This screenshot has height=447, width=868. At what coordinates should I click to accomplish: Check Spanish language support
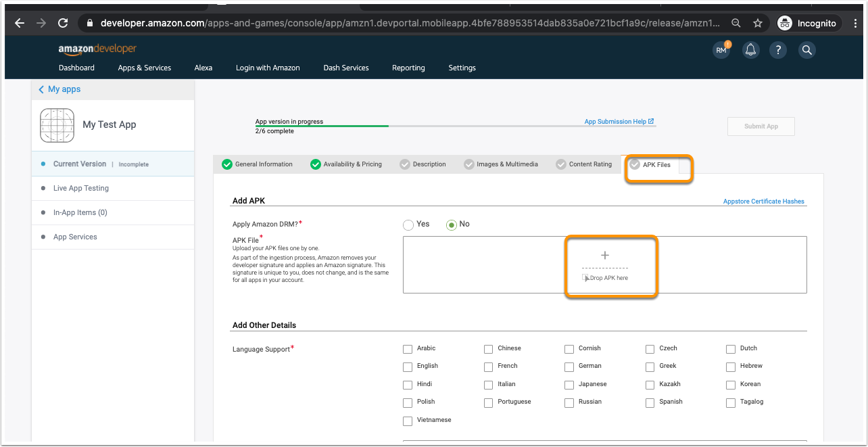pyautogui.click(x=650, y=402)
